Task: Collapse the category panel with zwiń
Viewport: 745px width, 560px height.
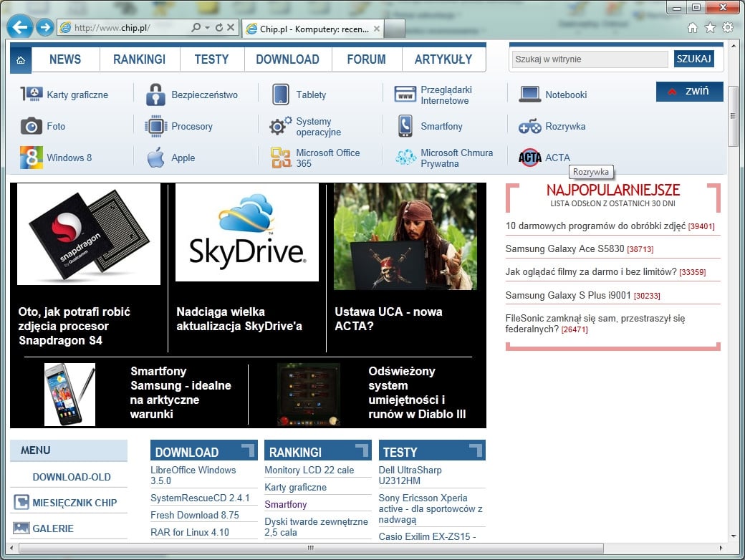Action: [689, 92]
